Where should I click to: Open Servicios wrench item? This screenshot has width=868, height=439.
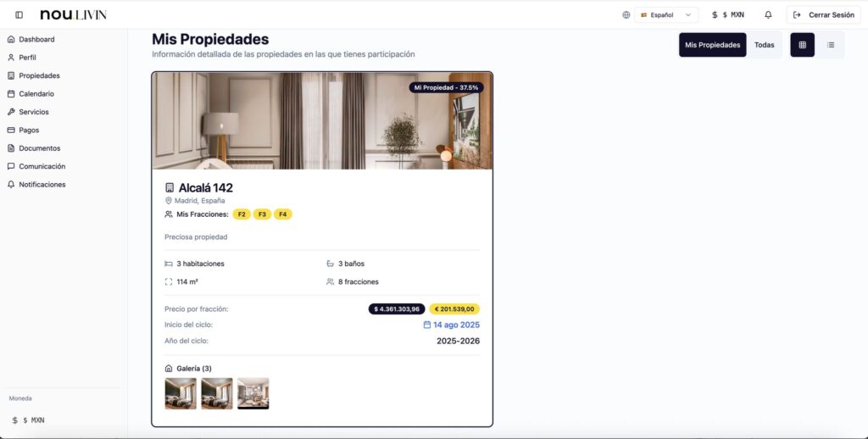point(34,112)
